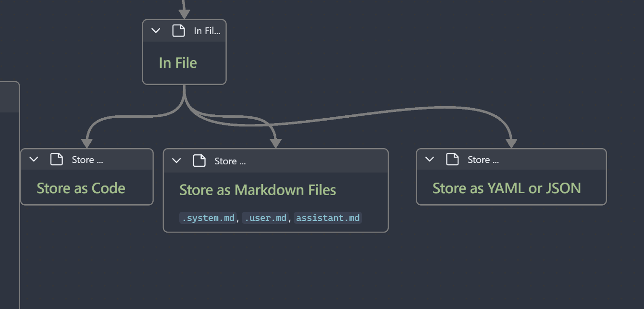
Task: Select truncated title of Markdown Files node
Action: [230, 161]
